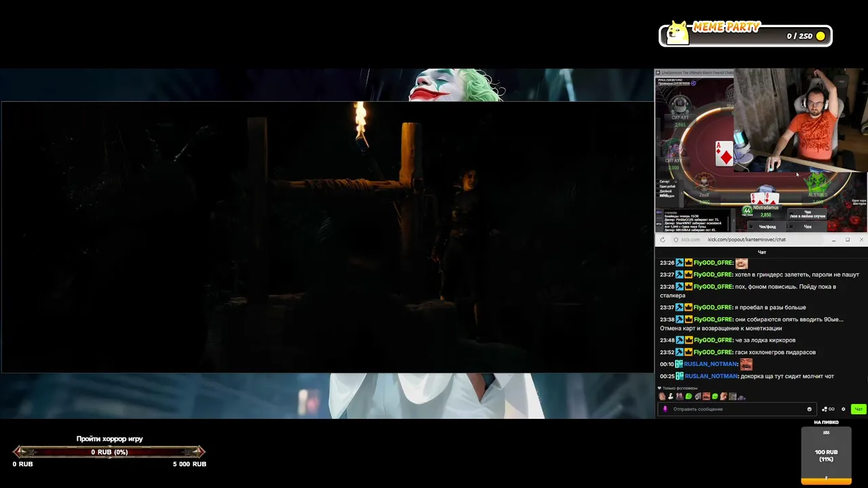Collapse poker dealer chat log arrow

(x=734, y=220)
